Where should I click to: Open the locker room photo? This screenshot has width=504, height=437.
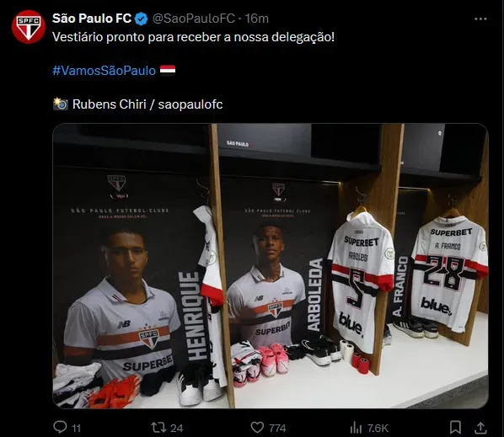click(x=271, y=266)
